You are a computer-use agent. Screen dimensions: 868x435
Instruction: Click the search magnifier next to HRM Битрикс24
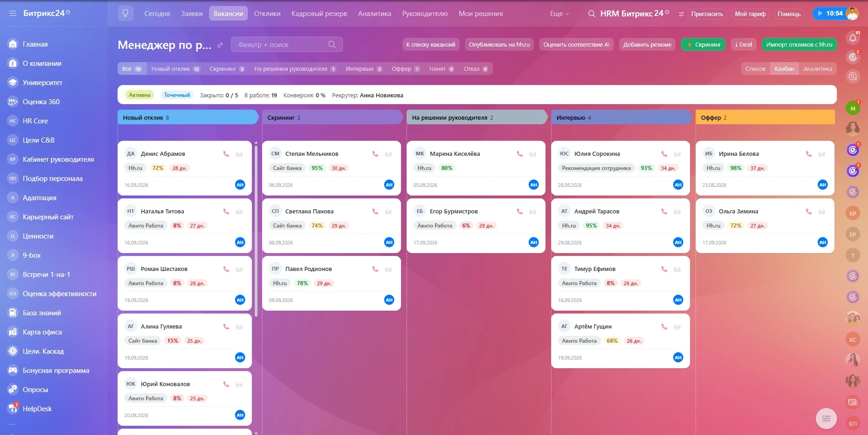click(591, 14)
